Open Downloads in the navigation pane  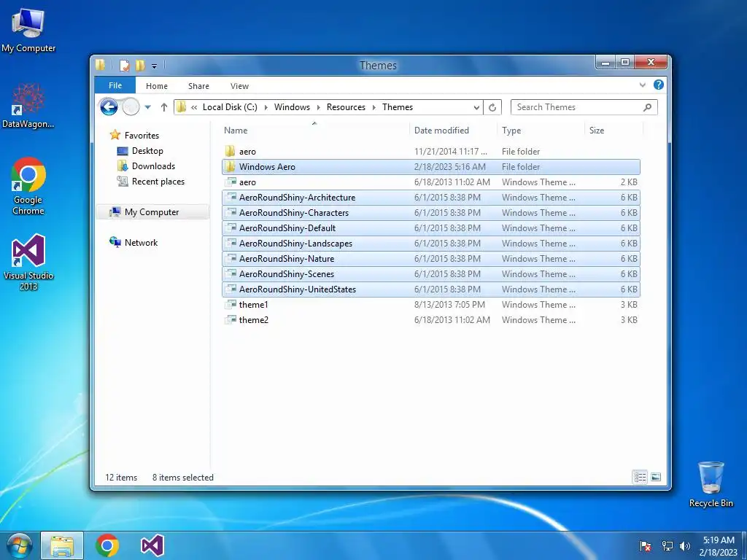point(153,166)
